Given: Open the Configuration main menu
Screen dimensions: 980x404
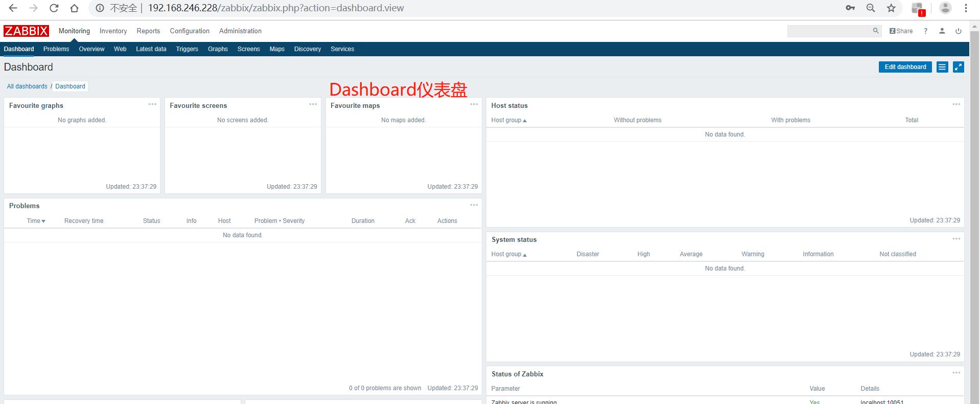Looking at the screenshot, I should pos(190,31).
